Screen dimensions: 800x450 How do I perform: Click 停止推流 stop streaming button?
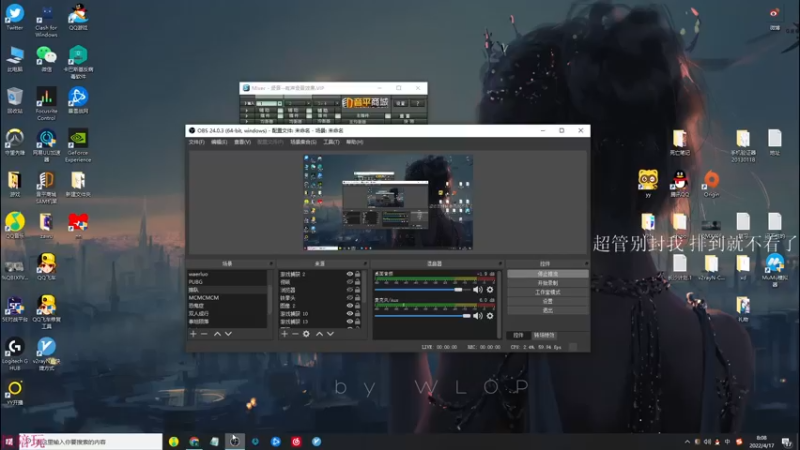(547, 274)
